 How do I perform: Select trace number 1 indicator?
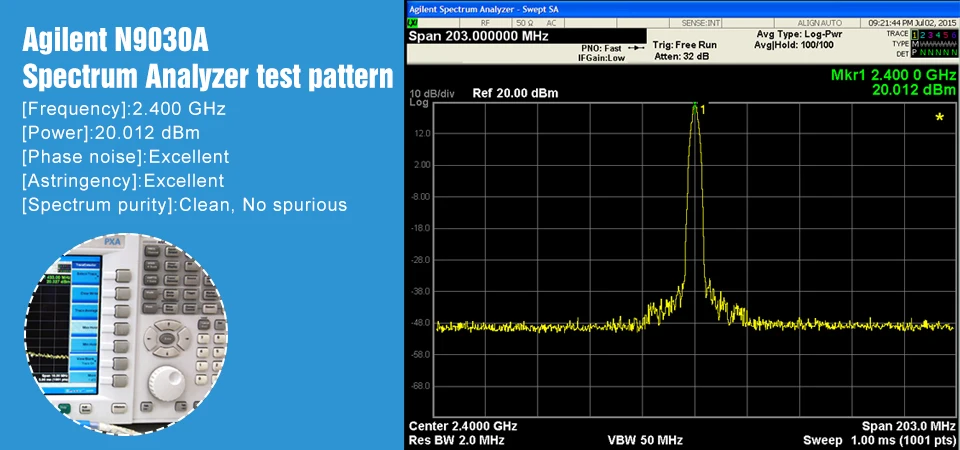(915, 35)
